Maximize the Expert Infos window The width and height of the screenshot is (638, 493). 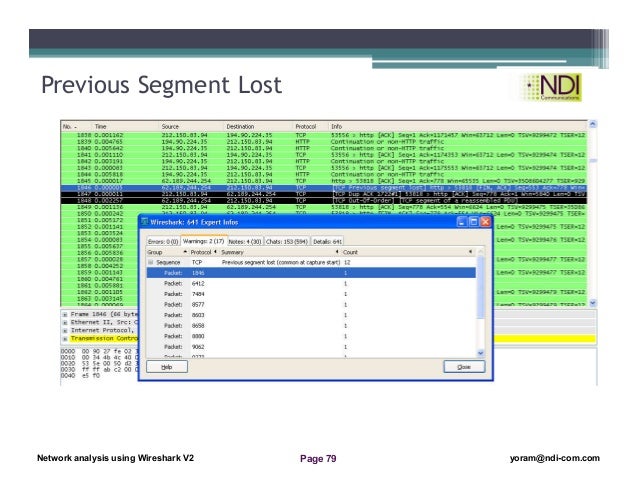coord(474,222)
